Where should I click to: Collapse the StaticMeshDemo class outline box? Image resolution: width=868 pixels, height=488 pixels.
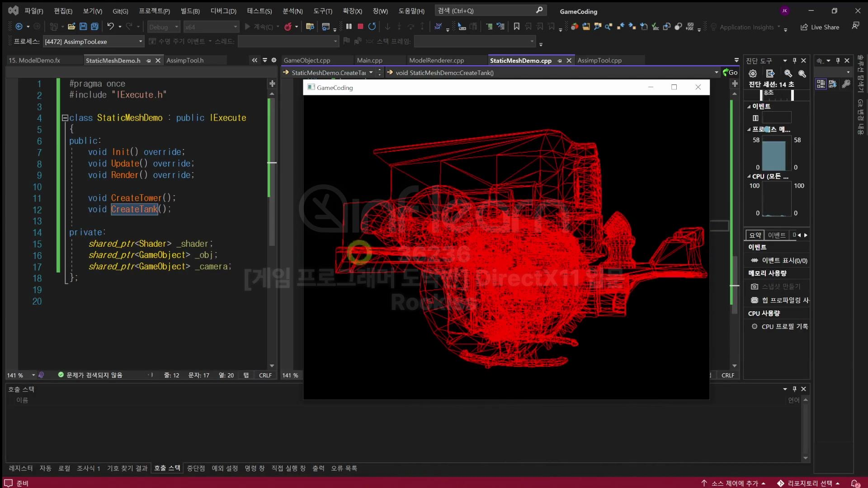tap(65, 118)
